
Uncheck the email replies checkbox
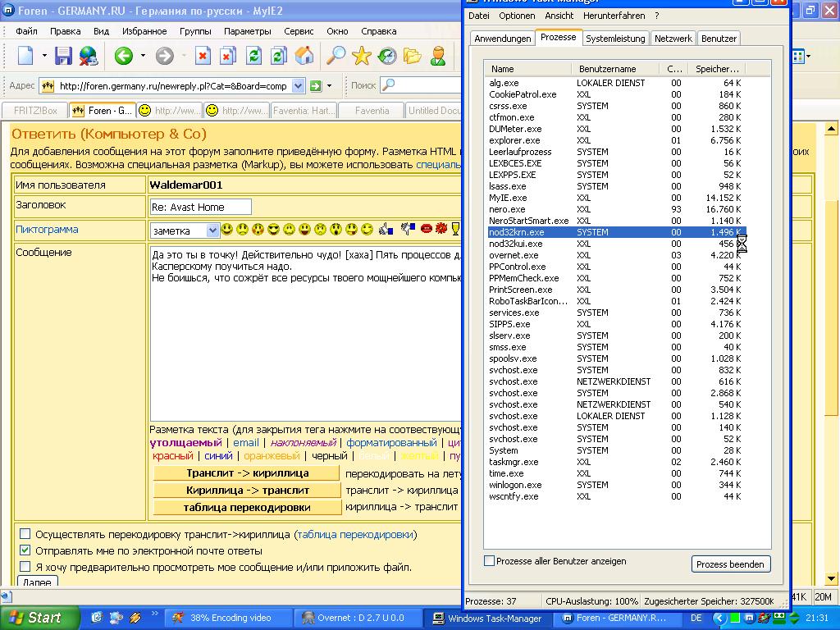(x=25, y=550)
